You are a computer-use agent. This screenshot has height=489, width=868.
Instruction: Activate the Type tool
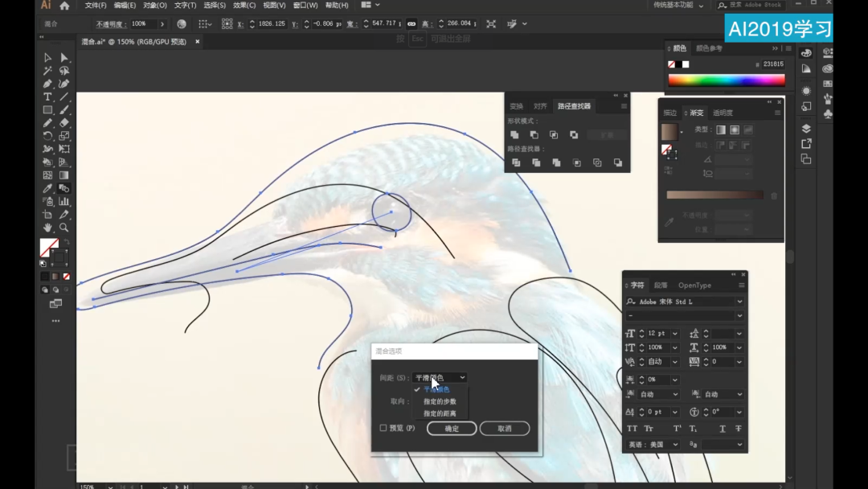(47, 97)
